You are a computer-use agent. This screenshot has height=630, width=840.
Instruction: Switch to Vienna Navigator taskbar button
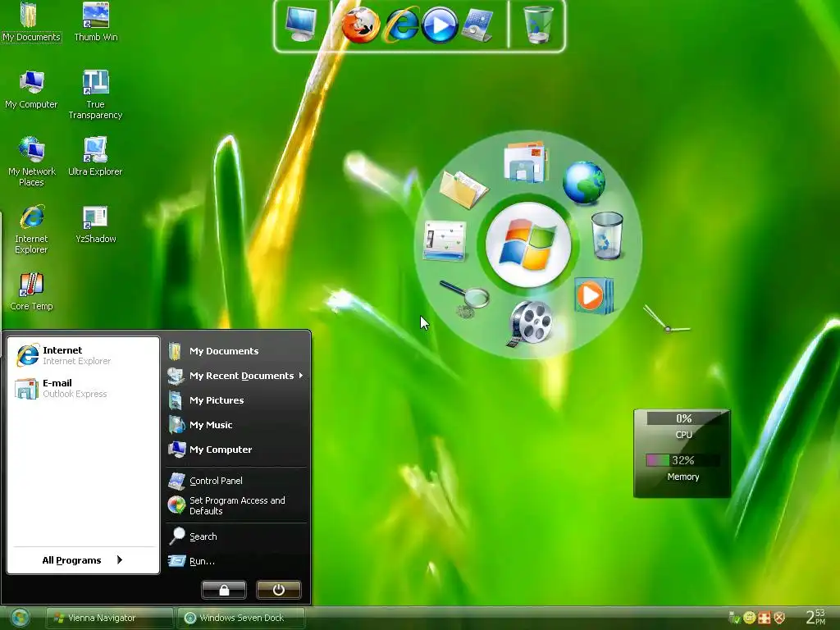click(x=109, y=618)
